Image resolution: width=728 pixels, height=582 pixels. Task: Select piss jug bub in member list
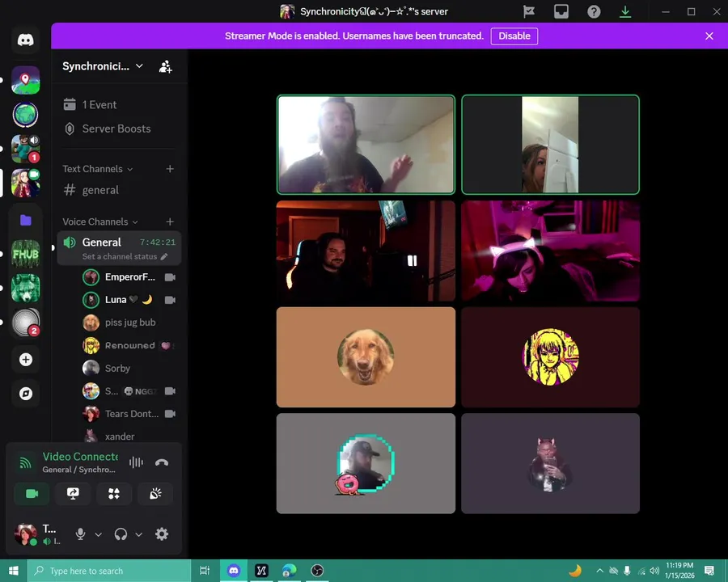[129, 323]
